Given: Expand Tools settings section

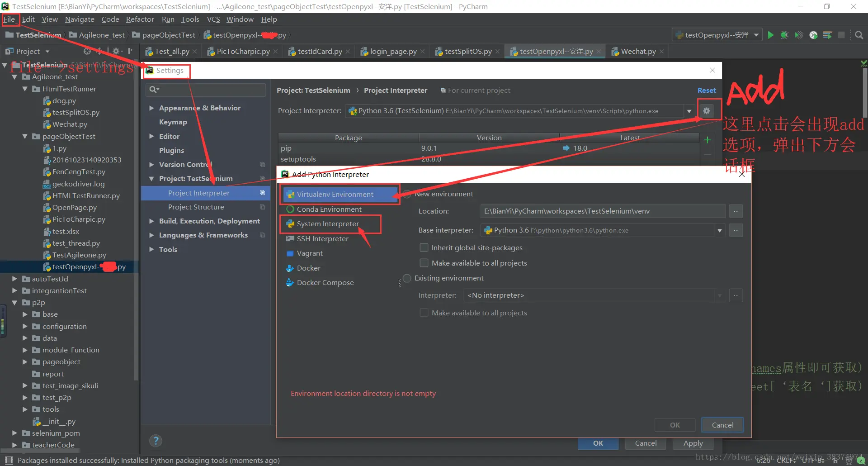Looking at the screenshot, I should [151, 249].
